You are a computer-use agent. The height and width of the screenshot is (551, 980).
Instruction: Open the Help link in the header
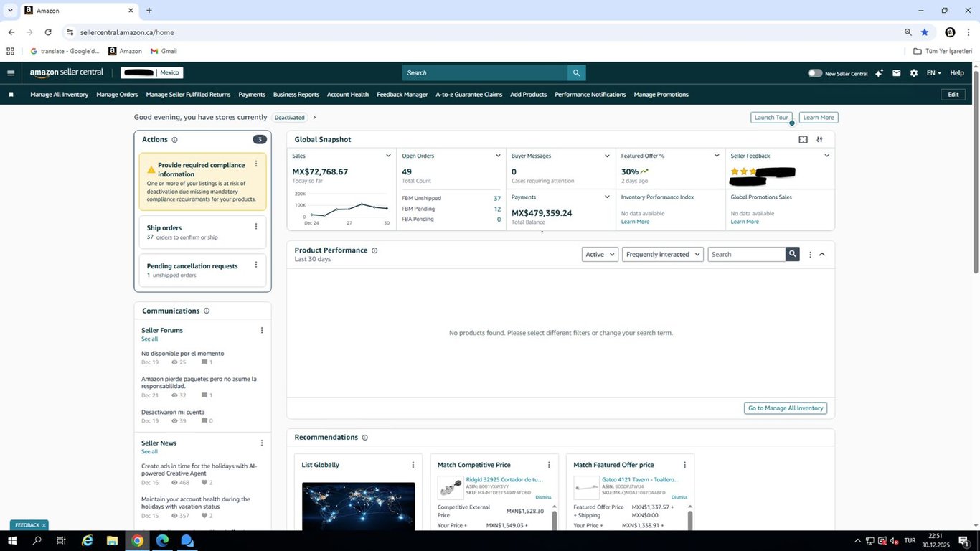tap(957, 73)
